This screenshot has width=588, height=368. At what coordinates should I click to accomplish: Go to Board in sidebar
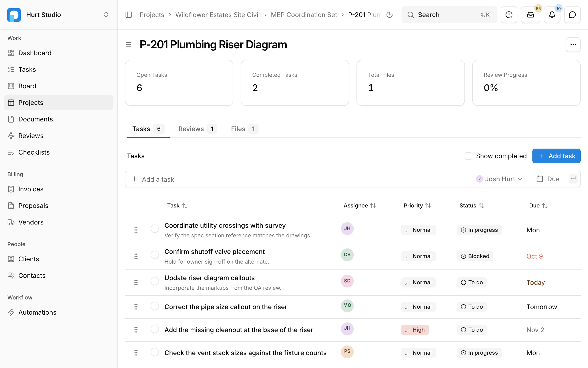[58, 86]
